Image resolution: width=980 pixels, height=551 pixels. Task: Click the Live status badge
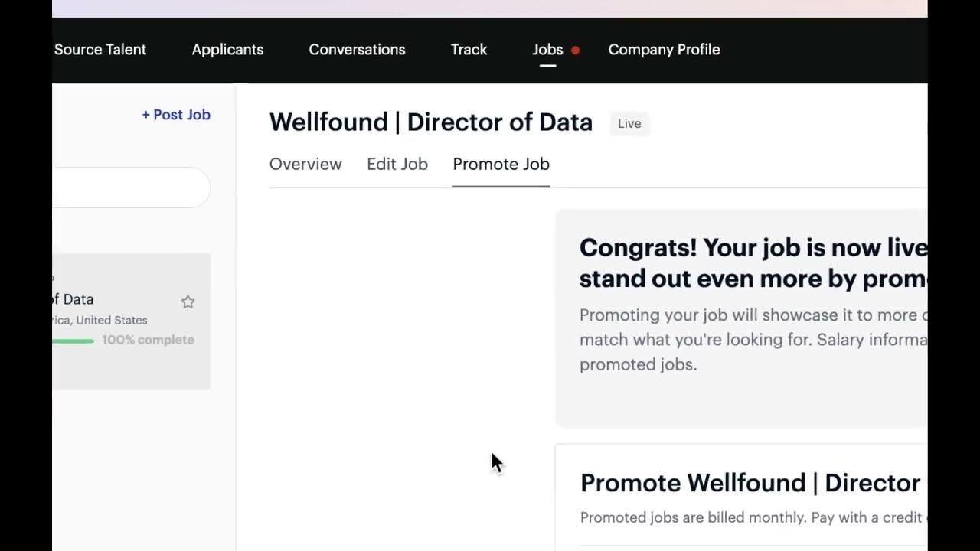(629, 124)
